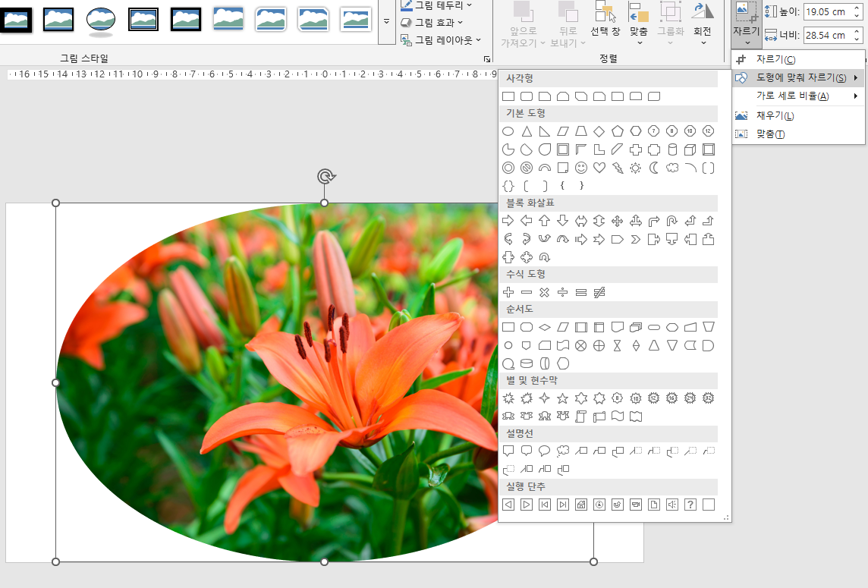This screenshot has height=588, width=868.
Task: Open the 그림 효과 dropdown
Action: [432, 23]
